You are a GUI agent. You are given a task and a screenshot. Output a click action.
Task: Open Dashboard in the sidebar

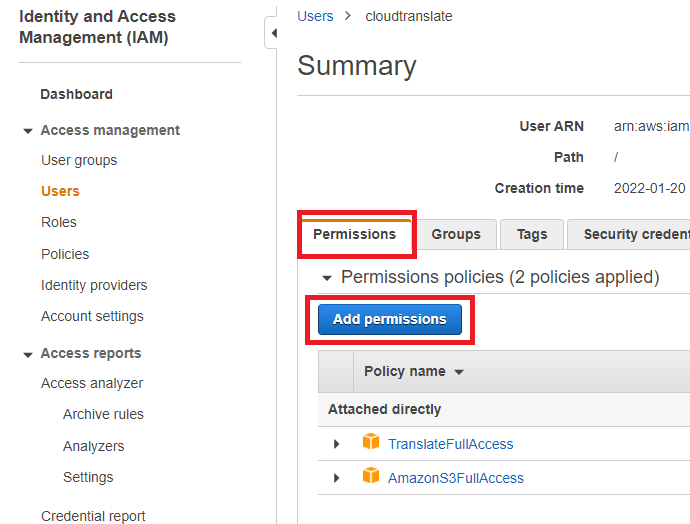tap(76, 94)
